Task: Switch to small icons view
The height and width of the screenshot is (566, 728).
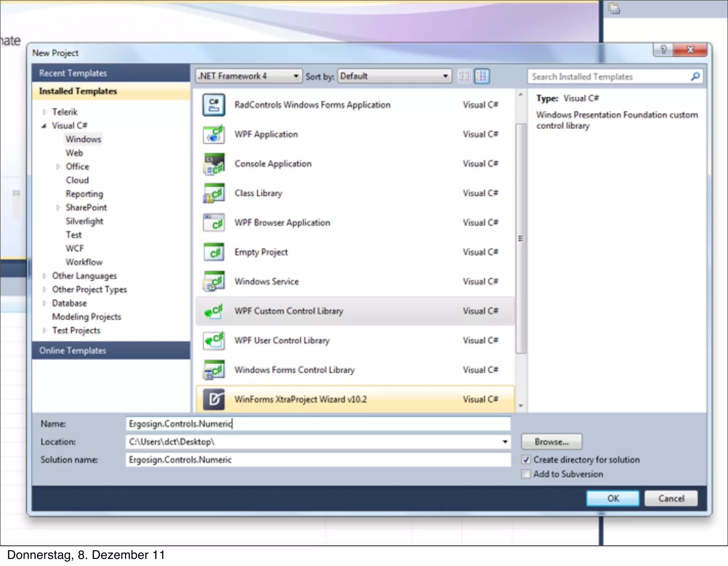Action: click(x=464, y=76)
